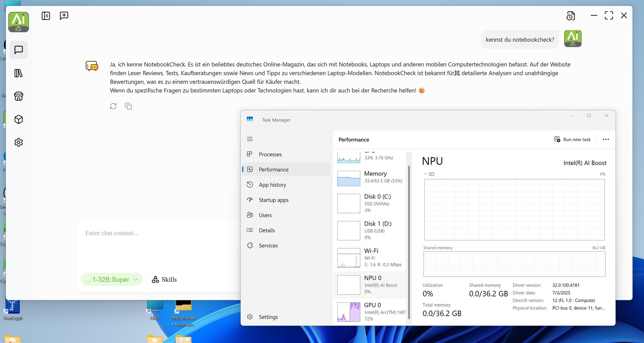The height and width of the screenshot is (343, 644).
Task: Go to Processes in Task Manager
Action: click(286, 154)
